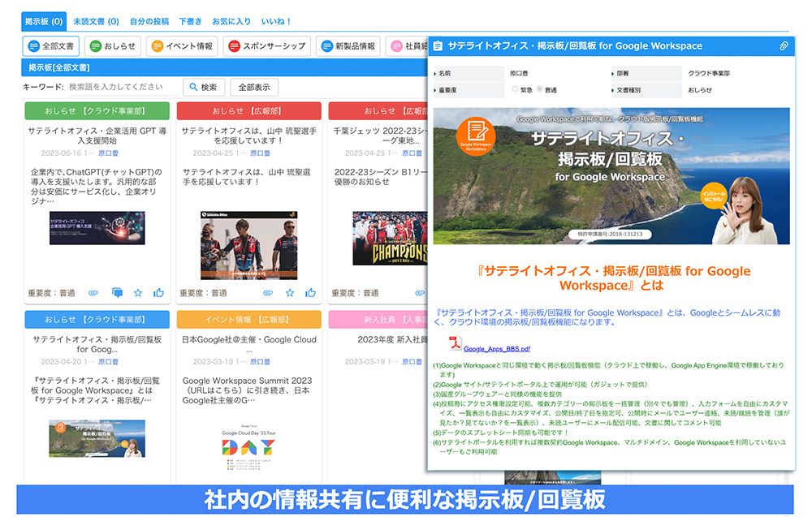Open the 企業活用 GPT 導入支援開始 card title
Screen dimensions: 812x517
coord(97,136)
